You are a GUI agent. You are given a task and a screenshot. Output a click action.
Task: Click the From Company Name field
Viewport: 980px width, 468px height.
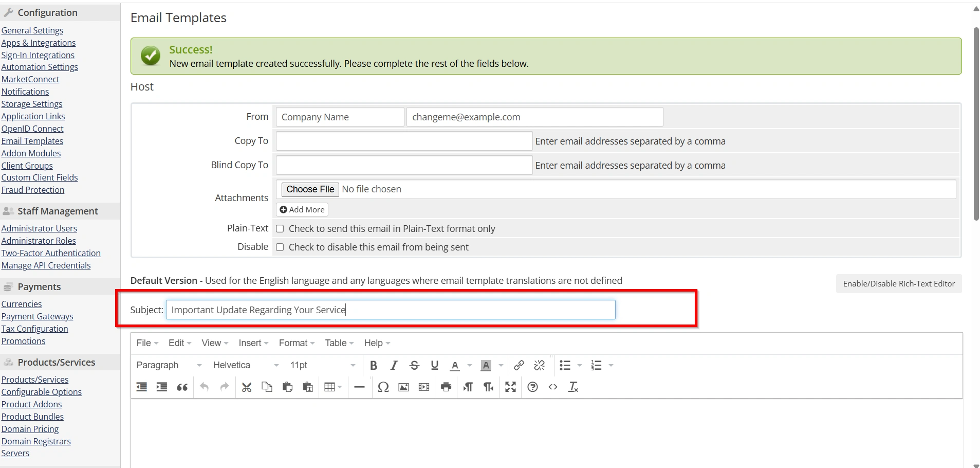(x=340, y=117)
